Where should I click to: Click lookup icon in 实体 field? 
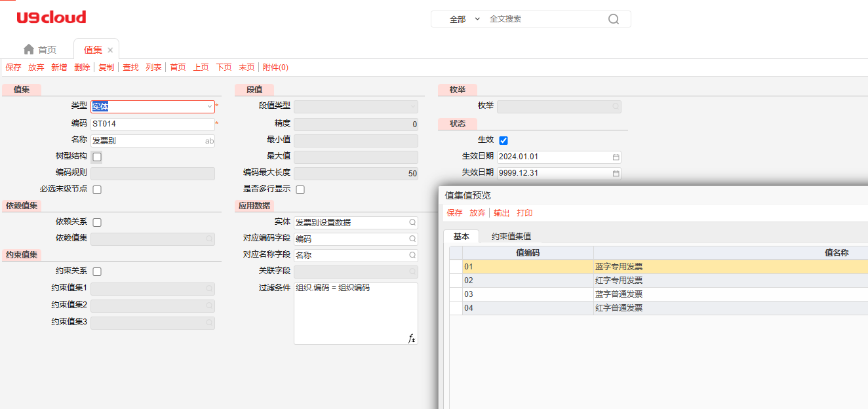pyautogui.click(x=412, y=223)
